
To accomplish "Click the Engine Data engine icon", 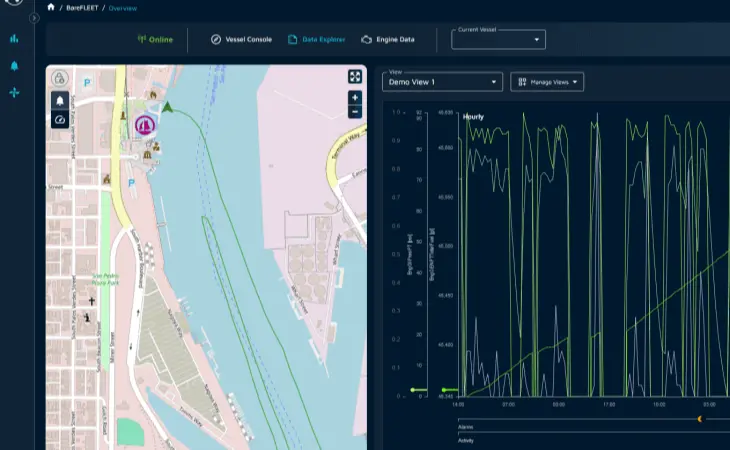I will pyautogui.click(x=366, y=40).
